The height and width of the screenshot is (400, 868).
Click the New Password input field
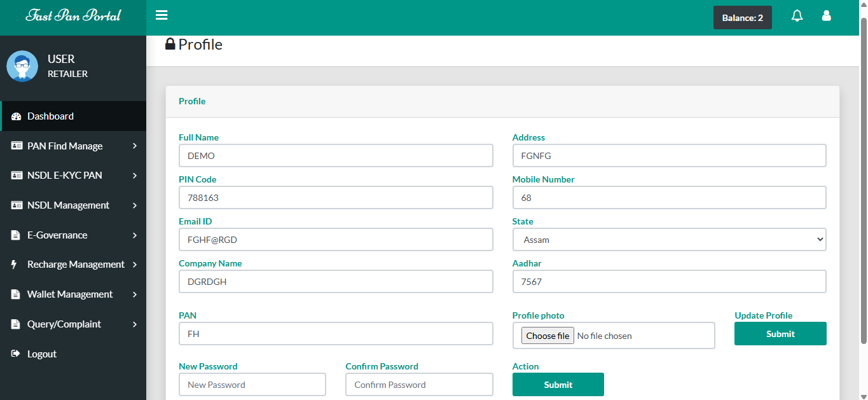pos(252,385)
